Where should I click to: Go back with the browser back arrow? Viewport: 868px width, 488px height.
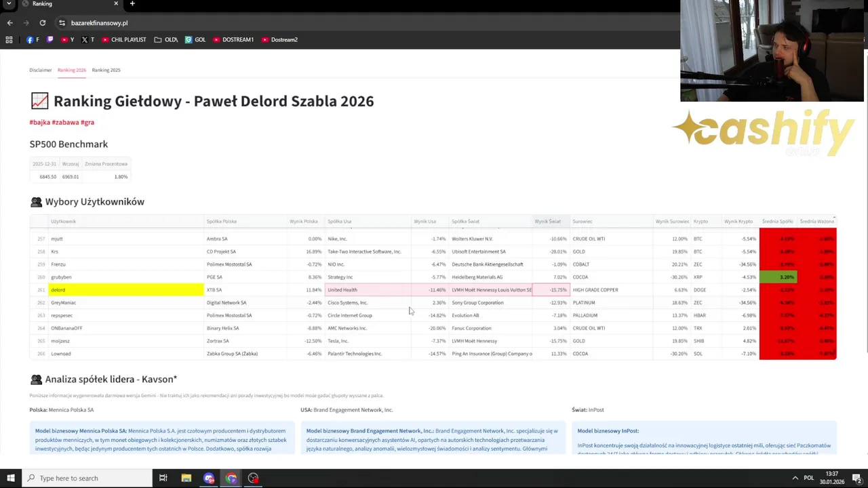point(9,22)
